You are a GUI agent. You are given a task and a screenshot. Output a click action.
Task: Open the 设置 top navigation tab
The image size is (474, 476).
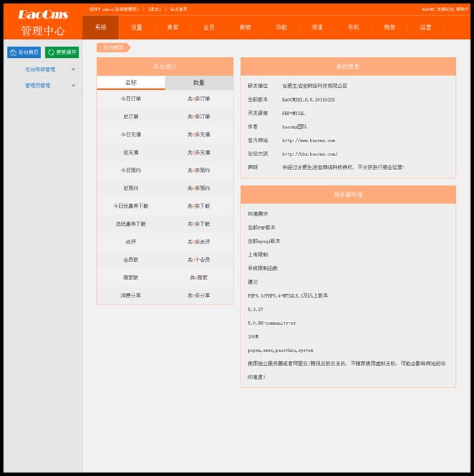pos(137,27)
